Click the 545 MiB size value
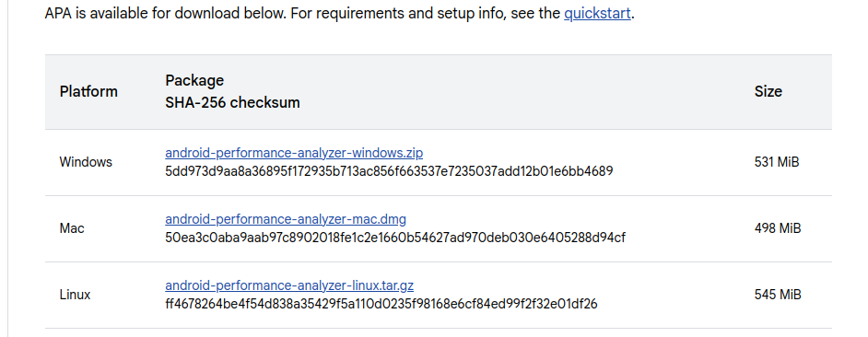 click(778, 295)
